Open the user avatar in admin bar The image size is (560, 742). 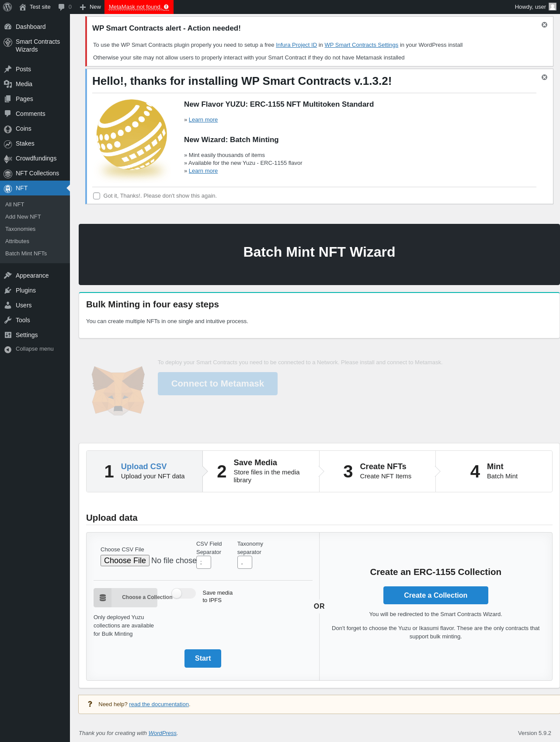pyautogui.click(x=553, y=7)
